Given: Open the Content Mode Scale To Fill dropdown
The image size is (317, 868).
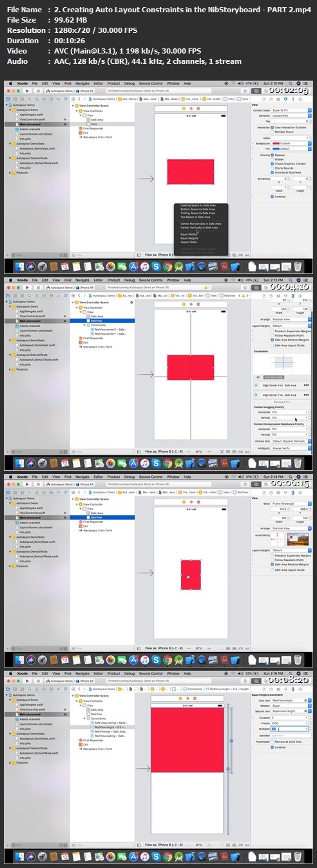Looking at the screenshot, I should [291, 110].
